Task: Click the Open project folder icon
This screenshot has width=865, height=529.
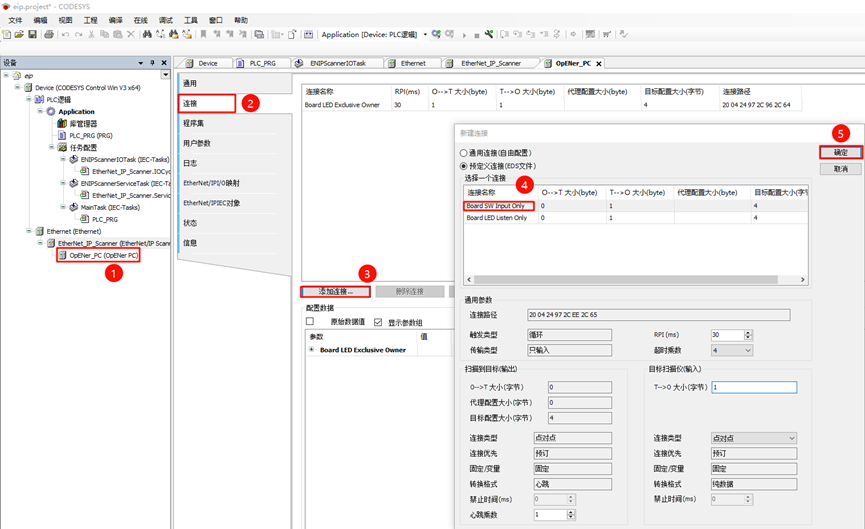Action: coord(19,34)
